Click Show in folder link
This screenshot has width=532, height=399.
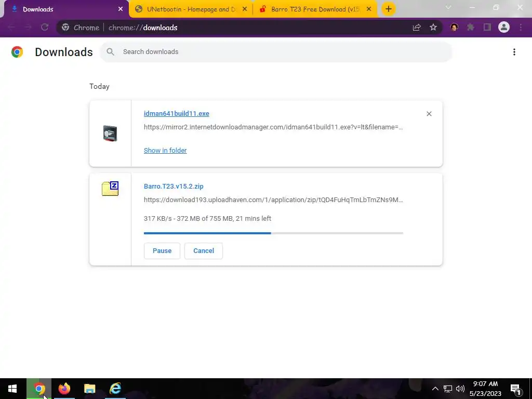(x=165, y=150)
